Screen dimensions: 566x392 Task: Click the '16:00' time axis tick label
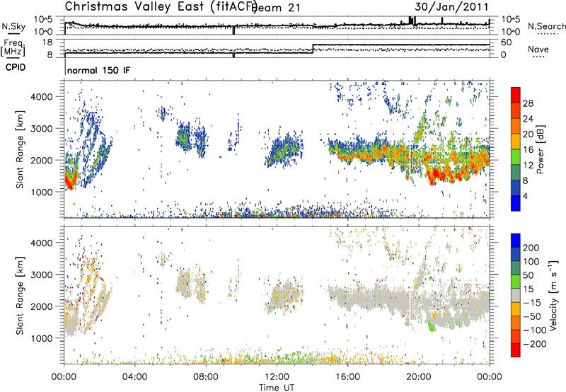pos(348,377)
